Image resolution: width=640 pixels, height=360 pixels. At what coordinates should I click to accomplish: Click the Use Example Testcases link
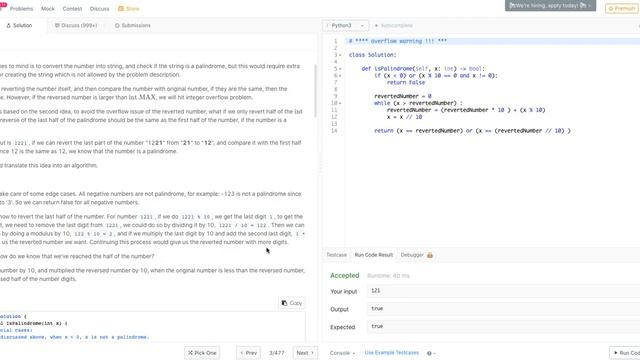coord(391,353)
